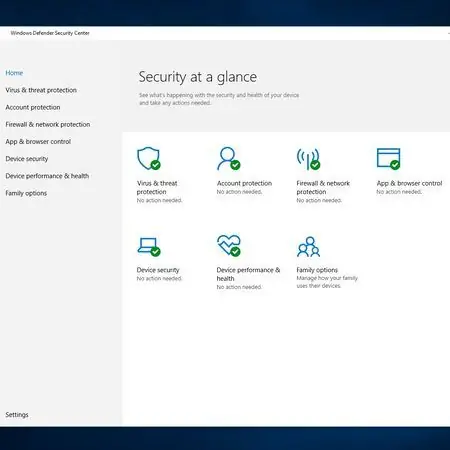Click the 'Device performance & health' tile title
Screen dimensions: 450x450
[x=248, y=274]
